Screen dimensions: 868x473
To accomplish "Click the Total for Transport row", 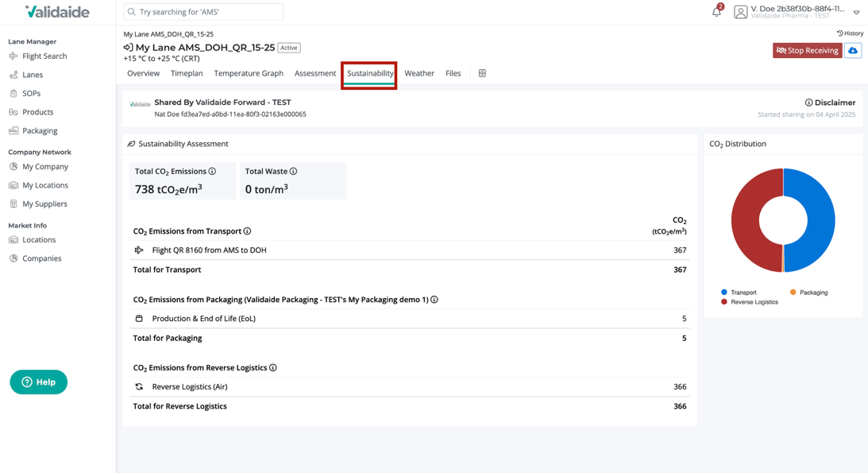I will 410,269.
